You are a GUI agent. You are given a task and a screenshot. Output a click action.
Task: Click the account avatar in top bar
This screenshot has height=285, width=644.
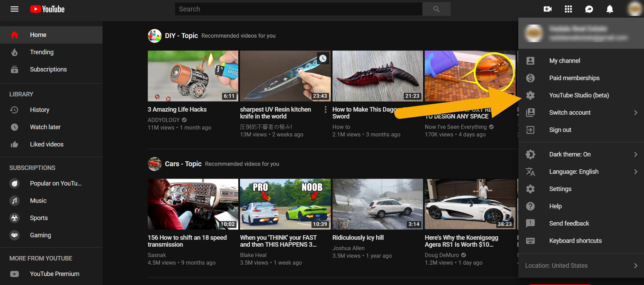pyautogui.click(x=635, y=9)
